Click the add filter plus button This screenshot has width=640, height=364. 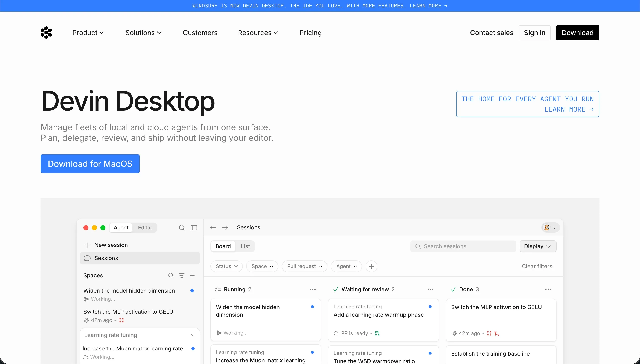[371, 266]
